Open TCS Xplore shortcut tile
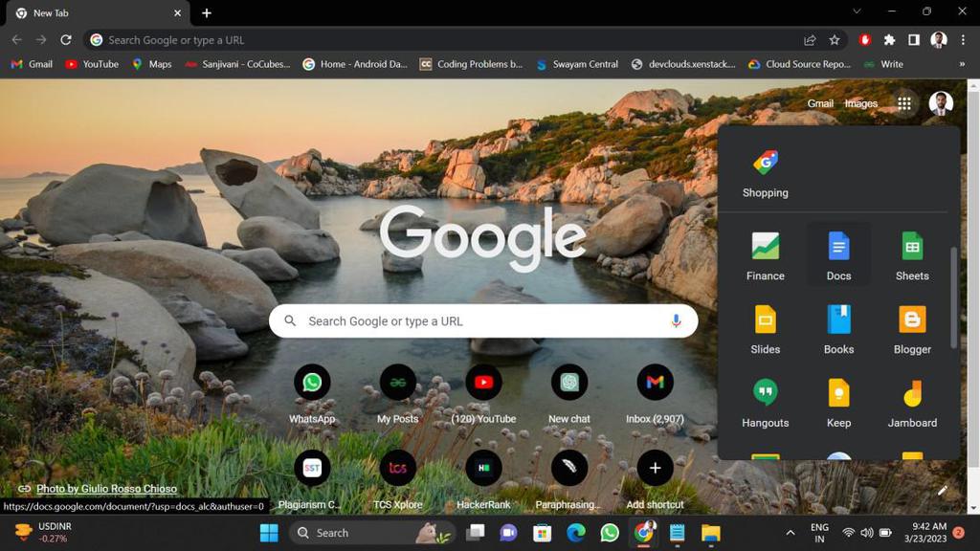Image resolution: width=980 pixels, height=551 pixels. (397, 480)
